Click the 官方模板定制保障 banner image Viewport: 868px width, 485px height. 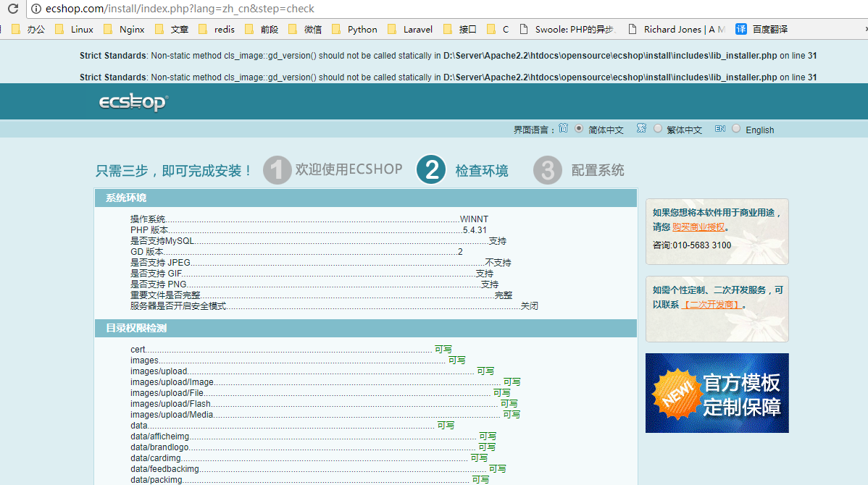717,393
